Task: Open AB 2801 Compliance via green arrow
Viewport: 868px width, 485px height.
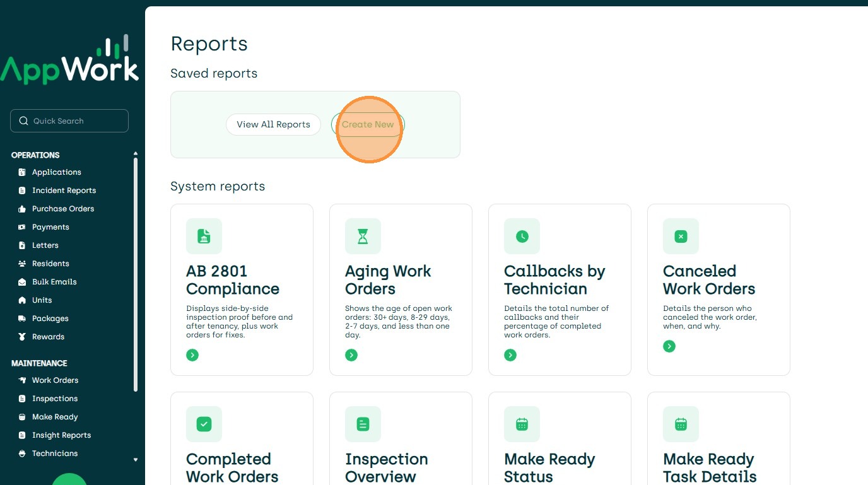Action: coord(192,355)
